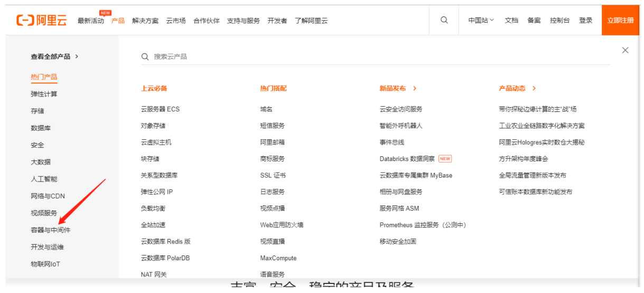Select 容器与中间件 category
The height and width of the screenshot is (293, 644).
(51, 230)
